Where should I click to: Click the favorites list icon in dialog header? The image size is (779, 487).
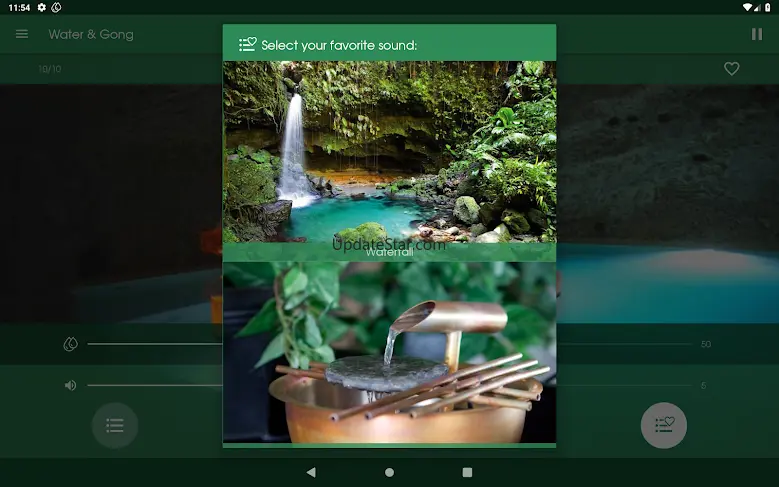click(x=247, y=44)
